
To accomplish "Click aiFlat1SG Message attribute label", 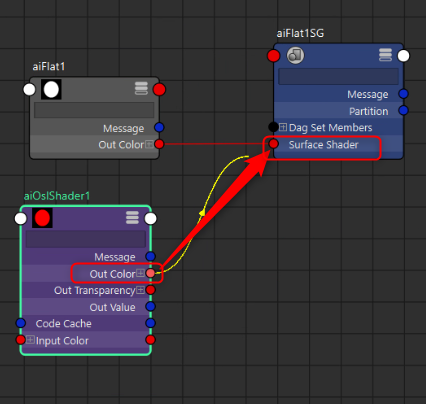I will click(368, 95).
